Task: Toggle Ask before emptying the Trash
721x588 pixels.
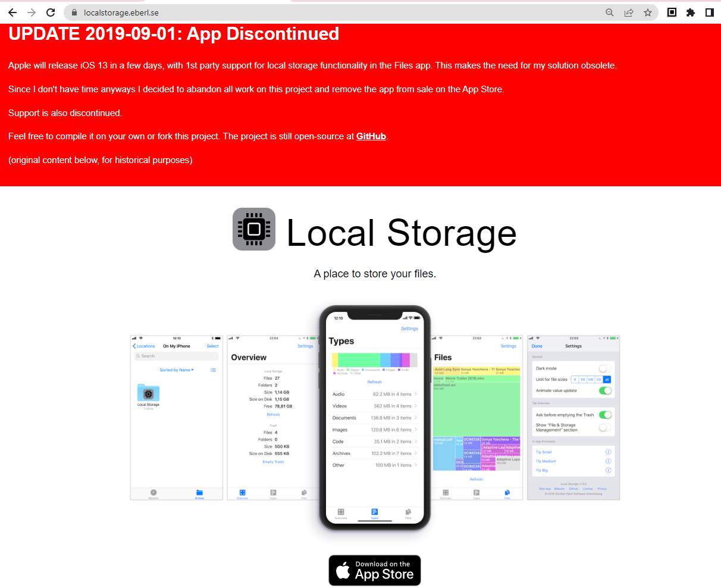Action: 604,415
